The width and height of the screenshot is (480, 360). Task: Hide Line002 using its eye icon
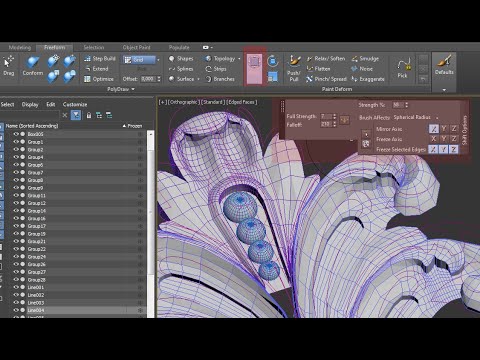point(16,295)
